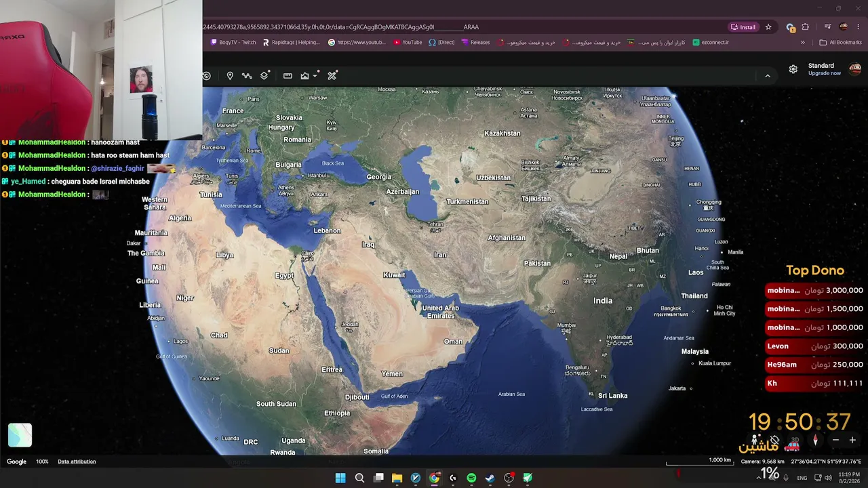Expand the hidden bookmarks overflow chevron

(803, 42)
